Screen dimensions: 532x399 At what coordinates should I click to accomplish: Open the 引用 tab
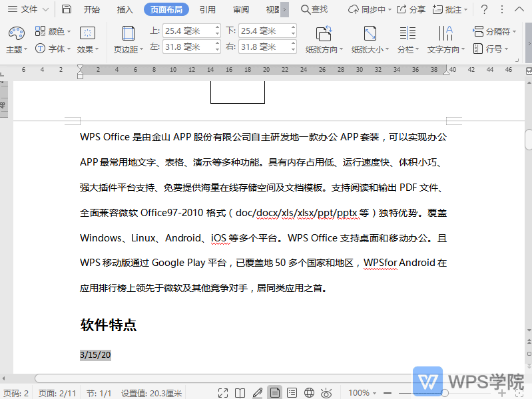pyautogui.click(x=208, y=9)
